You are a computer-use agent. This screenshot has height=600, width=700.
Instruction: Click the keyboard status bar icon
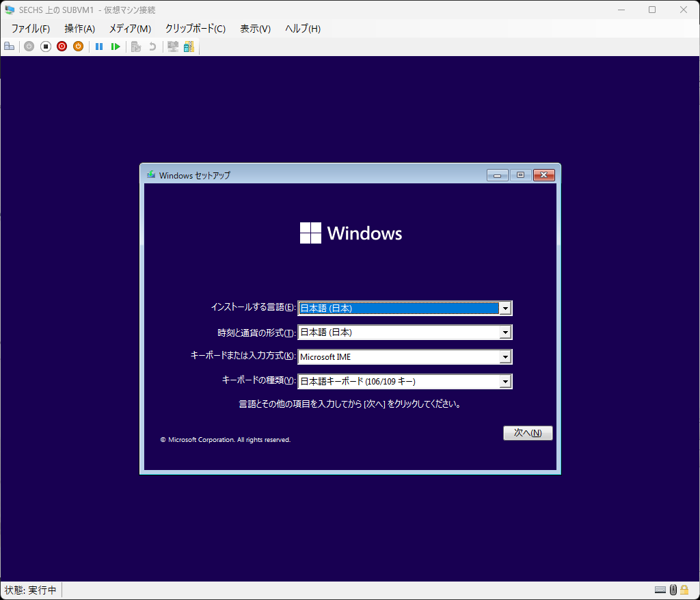[x=660, y=590]
